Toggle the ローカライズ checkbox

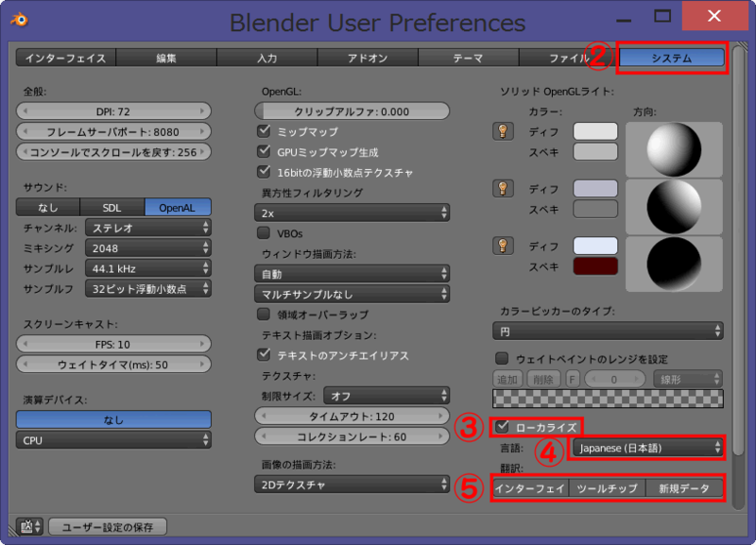(x=503, y=426)
